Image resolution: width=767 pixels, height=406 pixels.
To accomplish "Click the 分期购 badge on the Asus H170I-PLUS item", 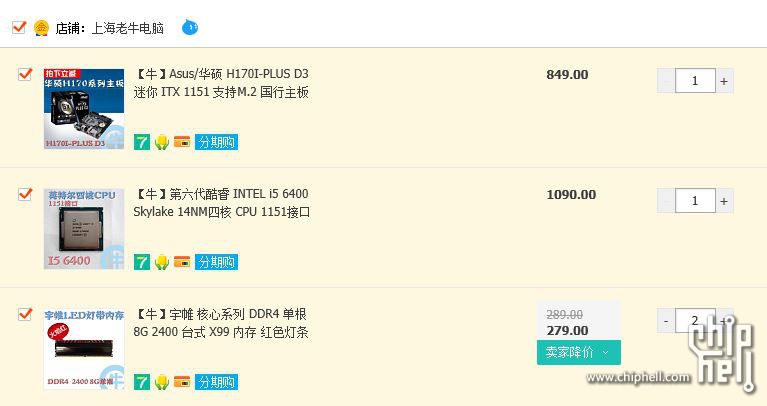I will coord(216,142).
